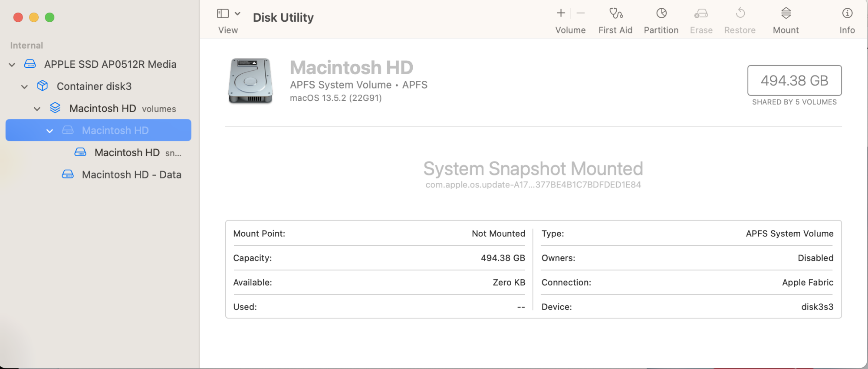The height and width of the screenshot is (369, 868).
Task: Select Container disk3 cube icon
Action: 43,86
